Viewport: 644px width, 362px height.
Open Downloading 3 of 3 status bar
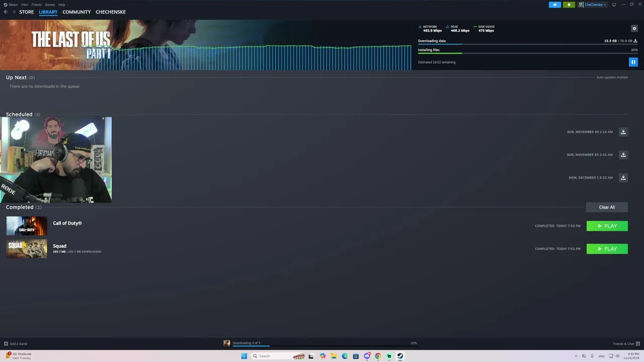click(x=320, y=343)
